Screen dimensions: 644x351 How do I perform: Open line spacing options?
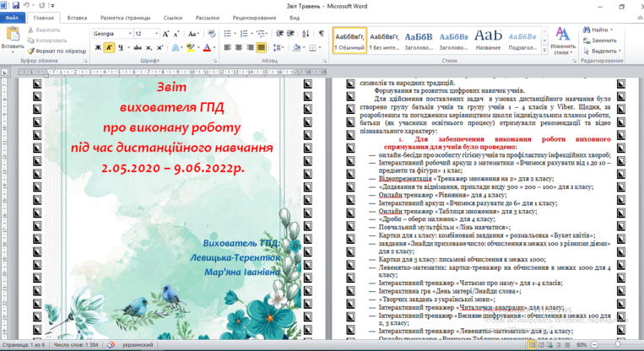tap(278, 47)
